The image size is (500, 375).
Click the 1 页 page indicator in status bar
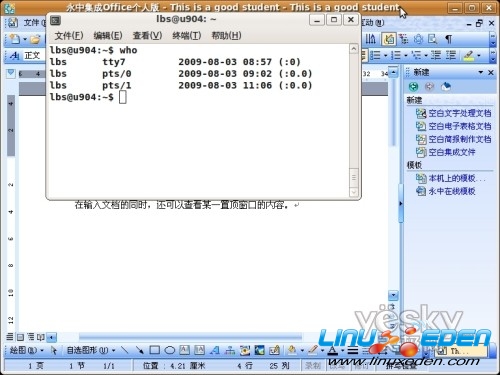[x=35, y=366]
